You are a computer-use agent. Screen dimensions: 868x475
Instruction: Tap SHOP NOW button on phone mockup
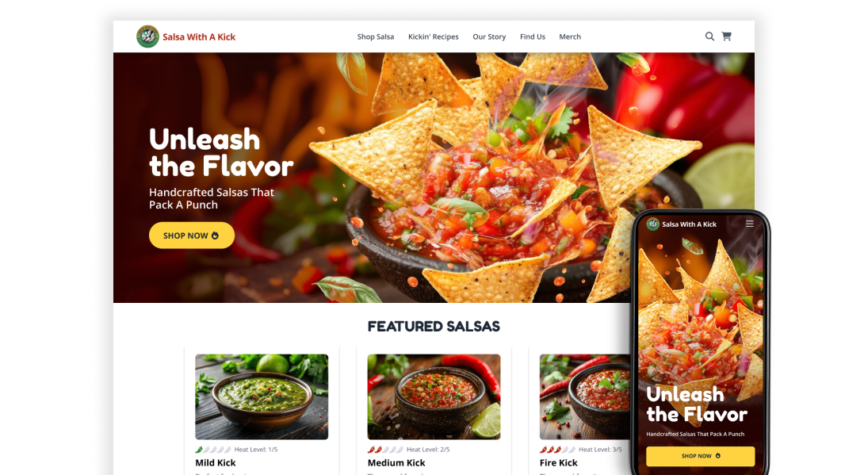pos(700,456)
